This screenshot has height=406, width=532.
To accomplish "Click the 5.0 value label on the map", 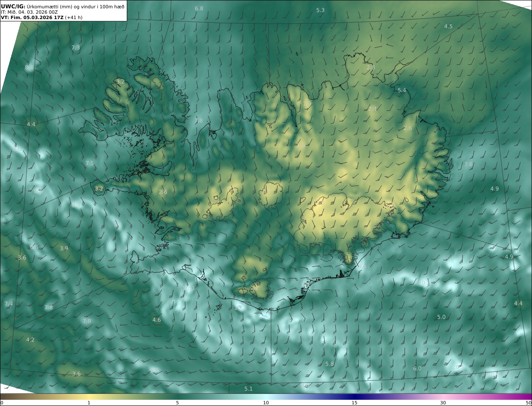I will (x=441, y=317).
